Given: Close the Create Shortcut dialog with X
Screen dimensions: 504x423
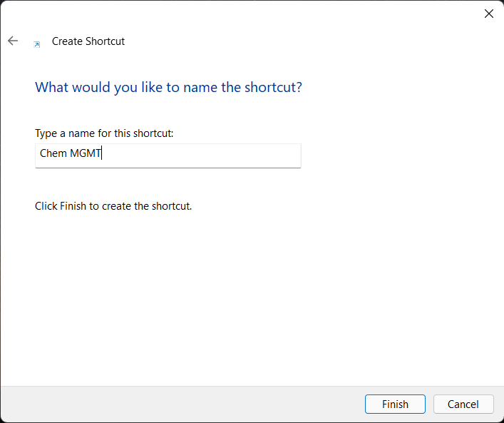Looking at the screenshot, I should (x=488, y=14).
